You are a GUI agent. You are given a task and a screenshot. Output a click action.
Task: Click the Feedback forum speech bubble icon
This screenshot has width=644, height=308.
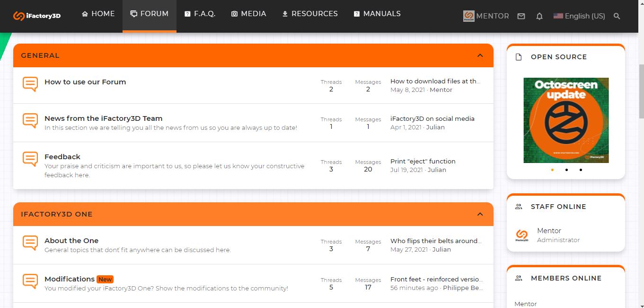coord(30,159)
